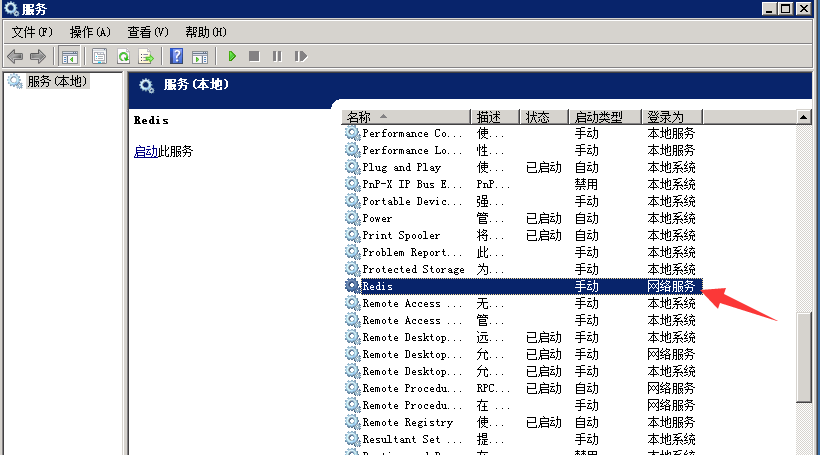820x455 pixels.
Task: Click the Back arrow toolbar icon
Action: (15, 56)
